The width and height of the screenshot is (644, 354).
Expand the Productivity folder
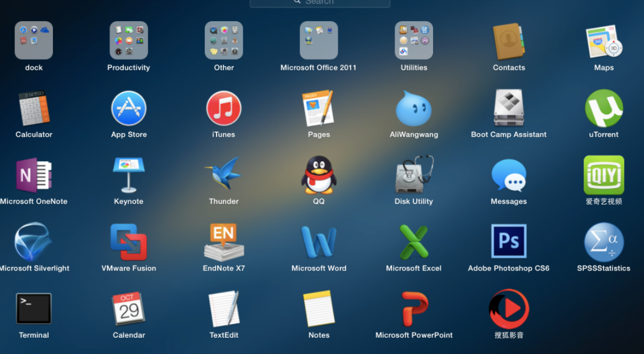coord(129,40)
